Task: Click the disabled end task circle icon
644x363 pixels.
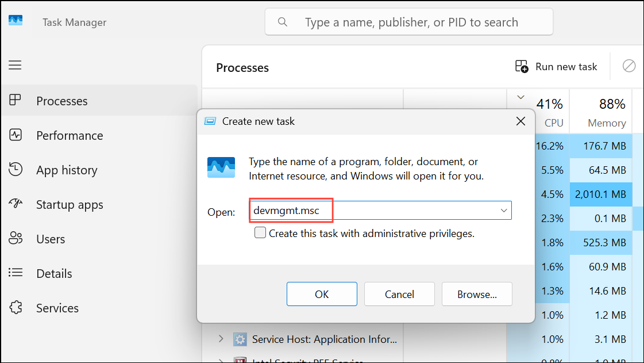Action: point(629,66)
